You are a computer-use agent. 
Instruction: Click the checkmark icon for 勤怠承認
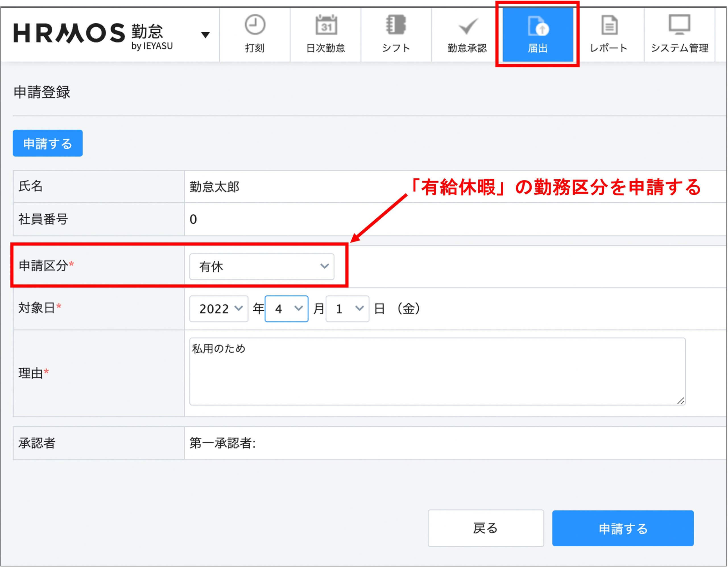468,26
